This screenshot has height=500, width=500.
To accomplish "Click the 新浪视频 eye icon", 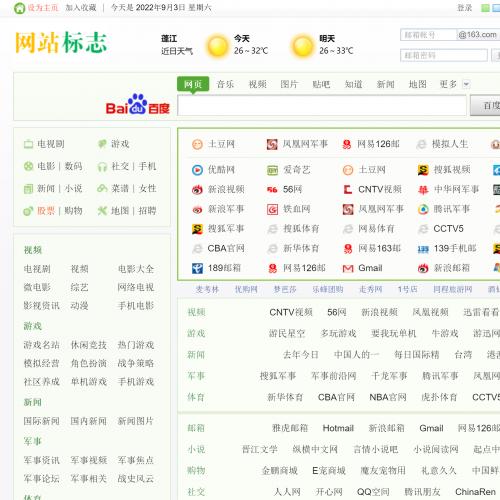I will [197, 190].
